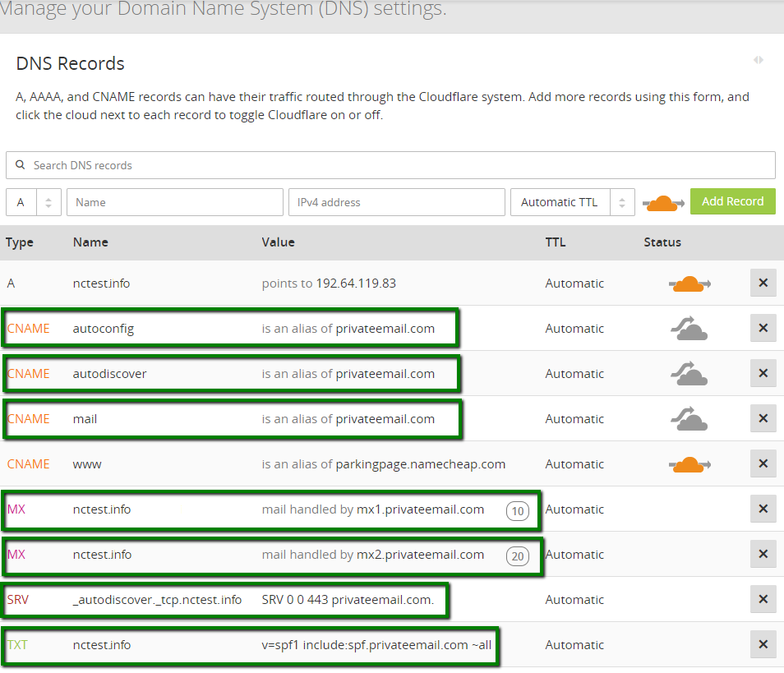Edit the mail record name
This screenshot has height=673, width=784.
[85, 418]
